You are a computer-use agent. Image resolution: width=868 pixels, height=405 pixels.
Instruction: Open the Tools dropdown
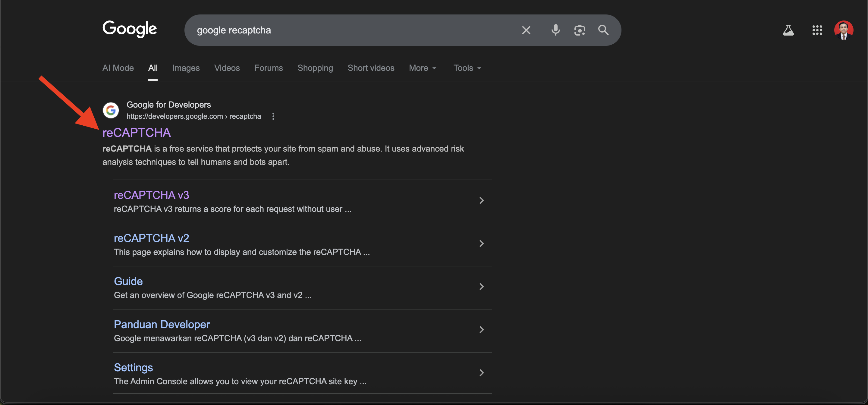pyautogui.click(x=467, y=68)
